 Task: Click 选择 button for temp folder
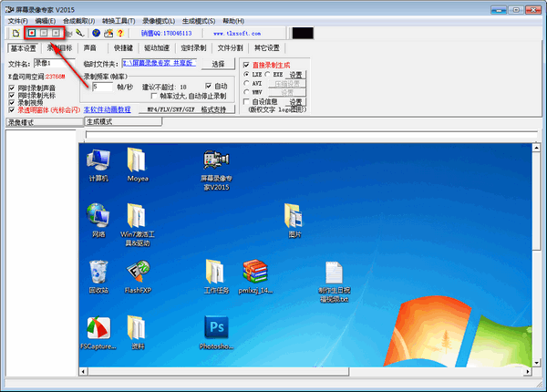219,64
